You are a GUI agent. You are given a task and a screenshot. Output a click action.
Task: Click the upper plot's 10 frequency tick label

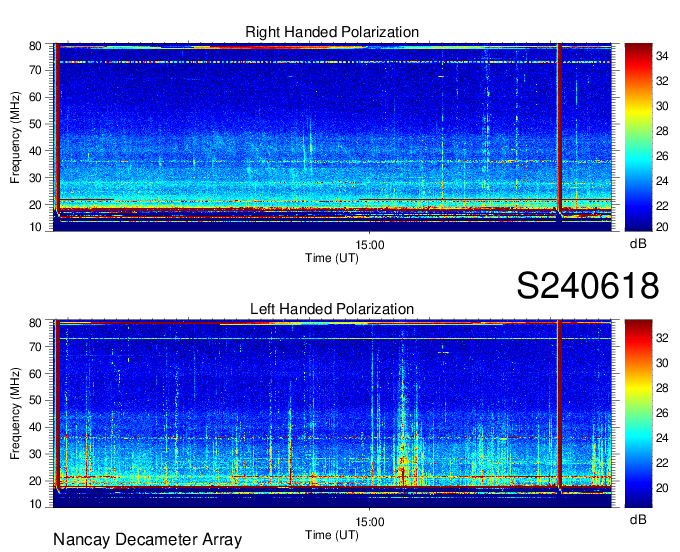[x=35, y=227]
